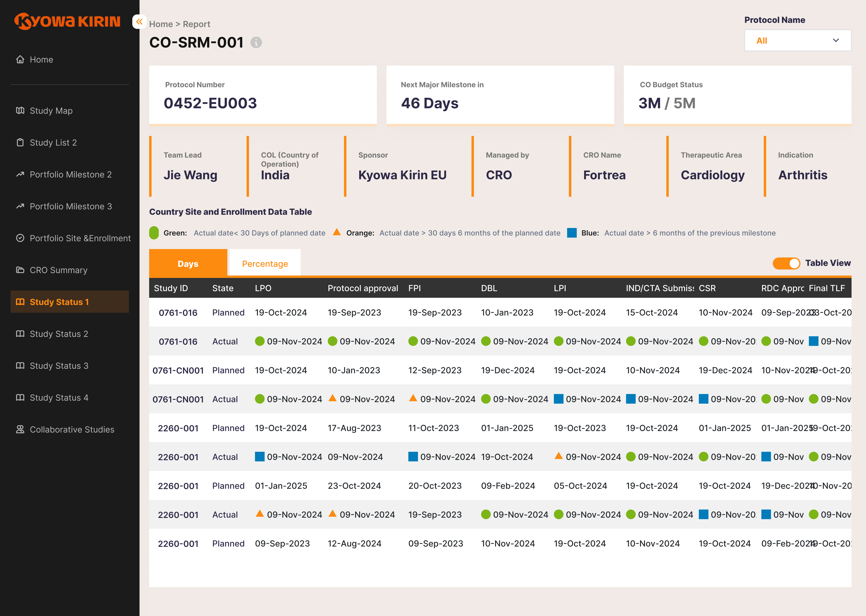The image size is (866, 616).
Task: Click the LPO column header
Action: pos(263,288)
